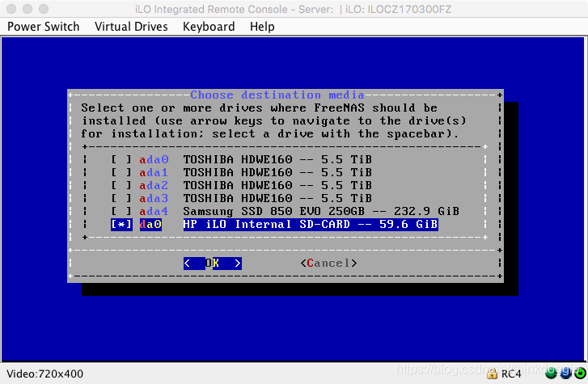Viewport: 588px width, 384px height.
Task: Click the ada3 row's TOSHIBA HDWE160 description
Action: click(277, 198)
